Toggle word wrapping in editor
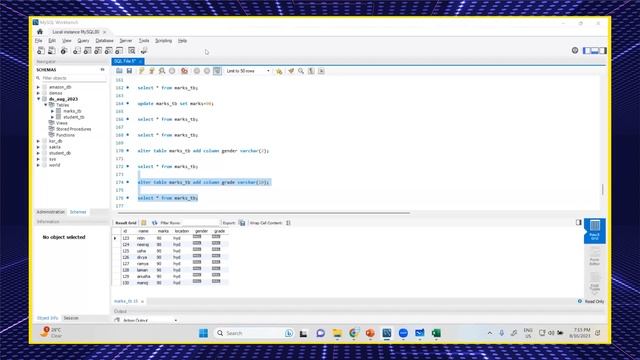Screen dimensions: 640x360 tap(321, 71)
